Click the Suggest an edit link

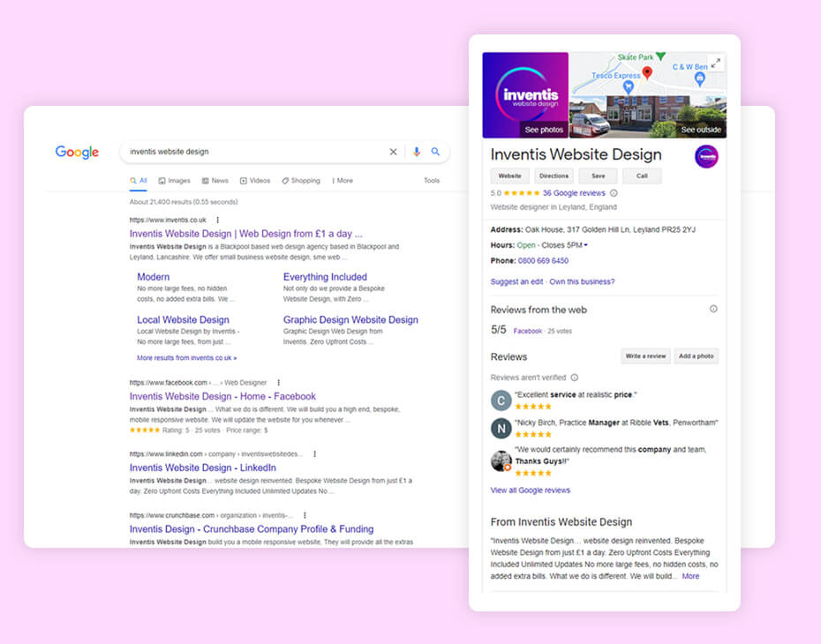click(516, 281)
